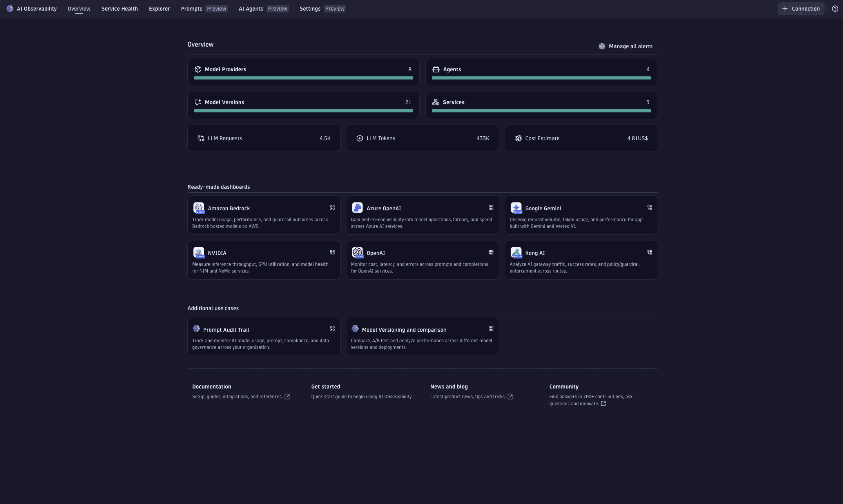Click the LLM Requests value 4.5K
843x504 pixels.
click(325, 138)
